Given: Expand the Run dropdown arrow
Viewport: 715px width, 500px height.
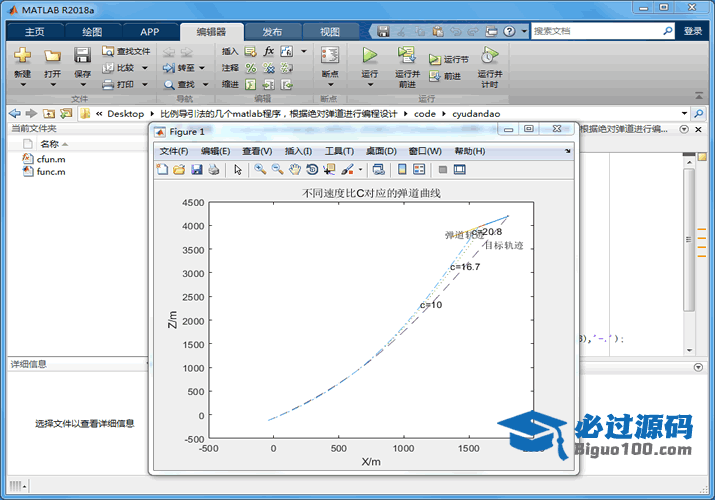Looking at the screenshot, I should point(370,85).
